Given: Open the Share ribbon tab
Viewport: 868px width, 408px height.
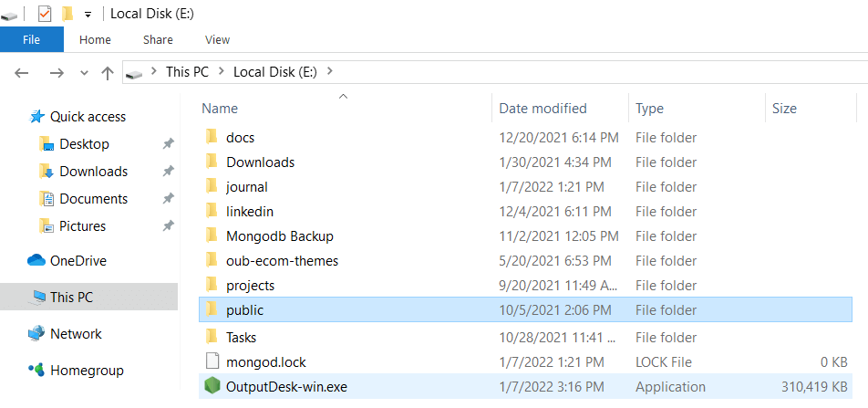Looking at the screenshot, I should (158, 39).
